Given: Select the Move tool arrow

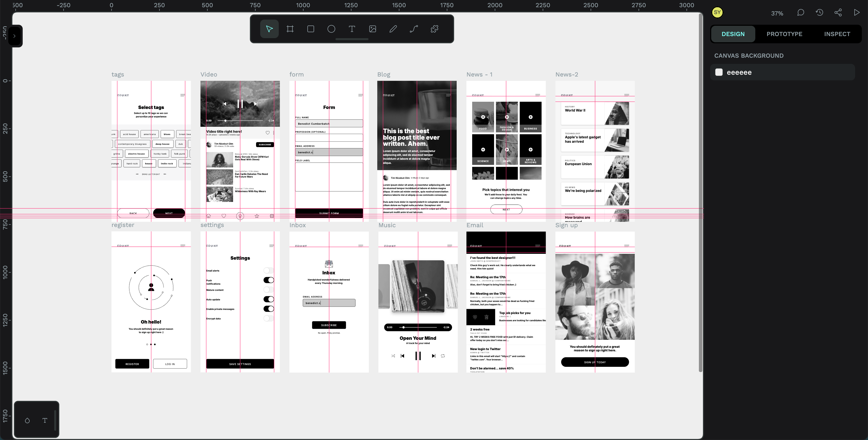Looking at the screenshot, I should (269, 29).
